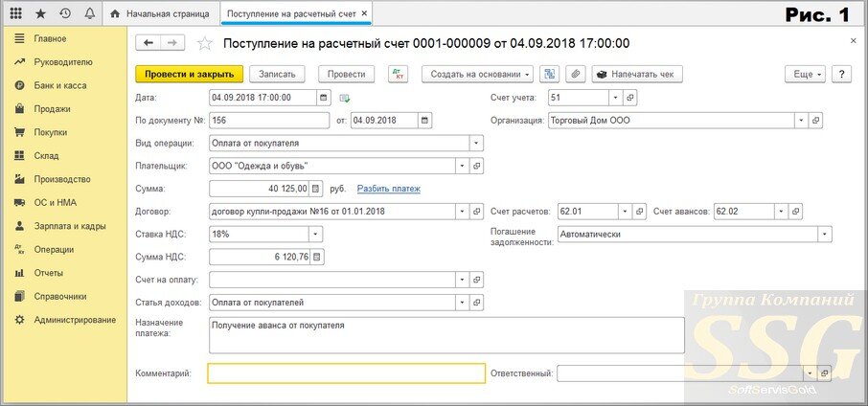Click Напечатать чек button

pos(637,74)
